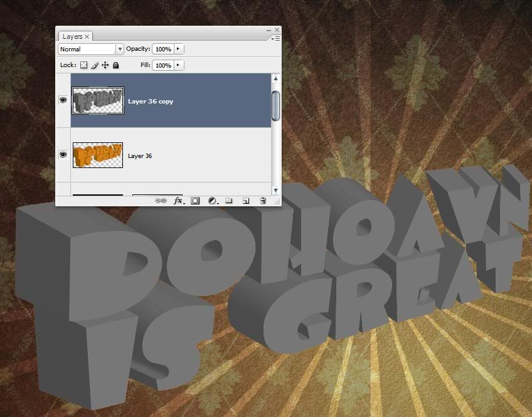Add a layer mask

pyautogui.click(x=195, y=201)
